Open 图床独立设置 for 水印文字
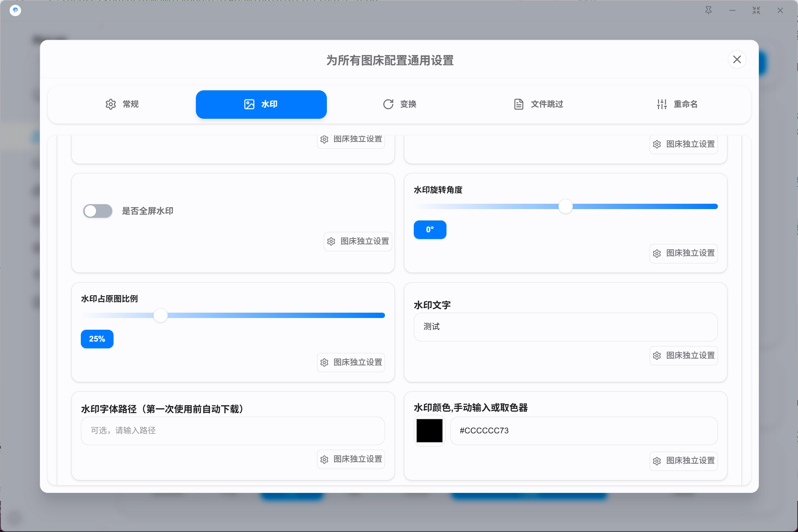 click(x=683, y=356)
